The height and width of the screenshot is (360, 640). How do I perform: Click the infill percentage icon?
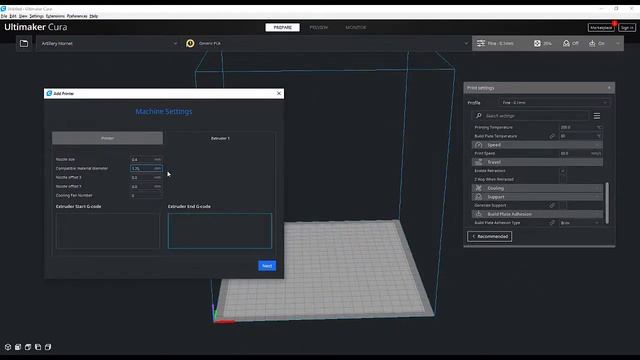537,43
